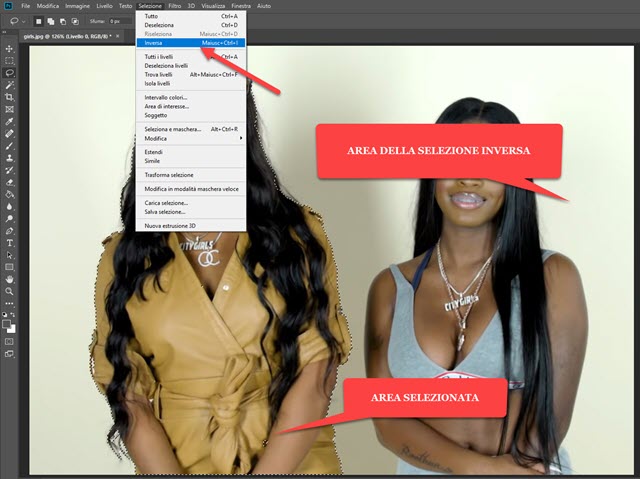This screenshot has height=479, width=640.
Task: Select the Eraser tool
Action: point(9,182)
